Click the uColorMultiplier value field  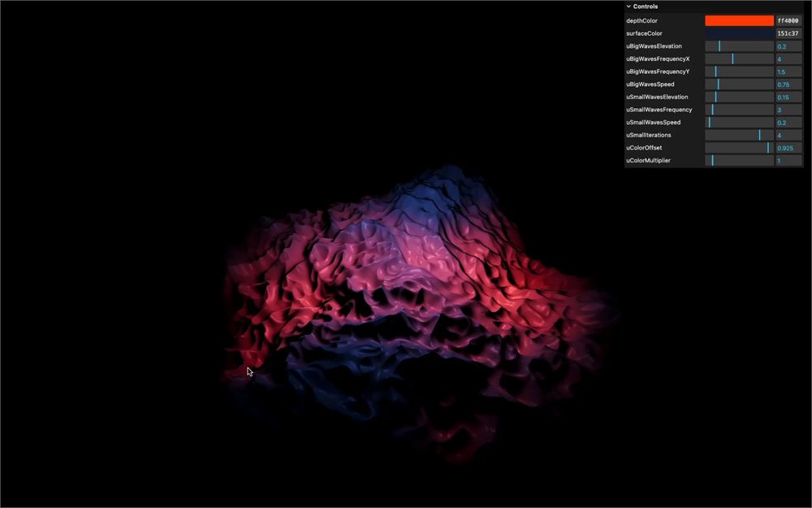[788, 161]
